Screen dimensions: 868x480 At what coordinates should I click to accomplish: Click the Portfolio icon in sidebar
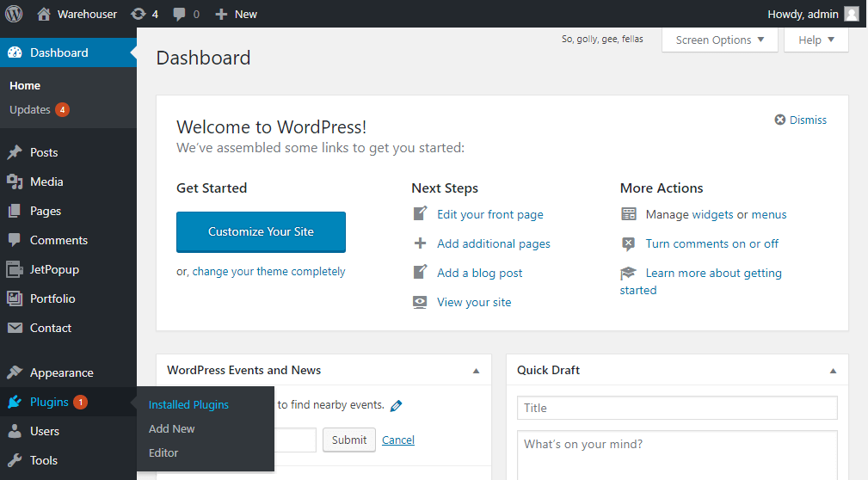15,298
